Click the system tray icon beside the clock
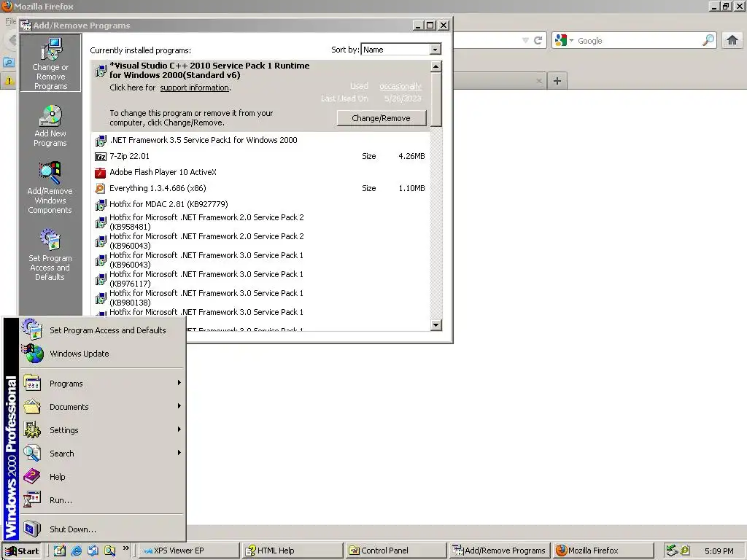 685,551
